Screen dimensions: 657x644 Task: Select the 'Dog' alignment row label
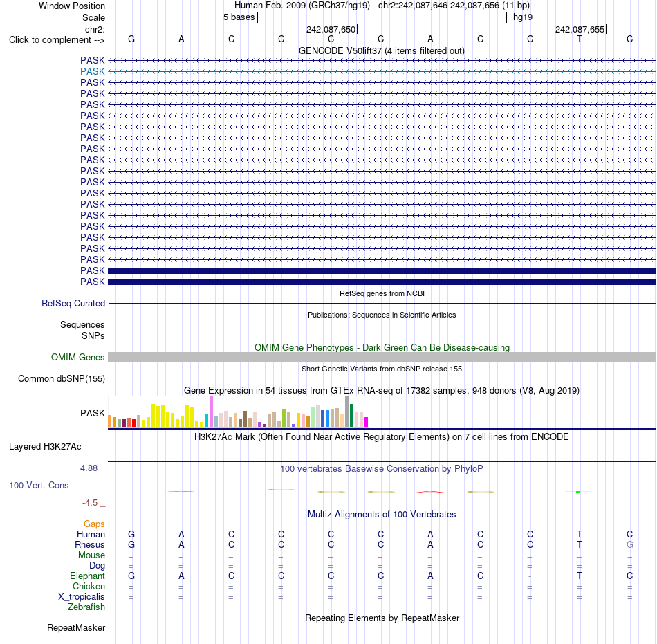97,566
